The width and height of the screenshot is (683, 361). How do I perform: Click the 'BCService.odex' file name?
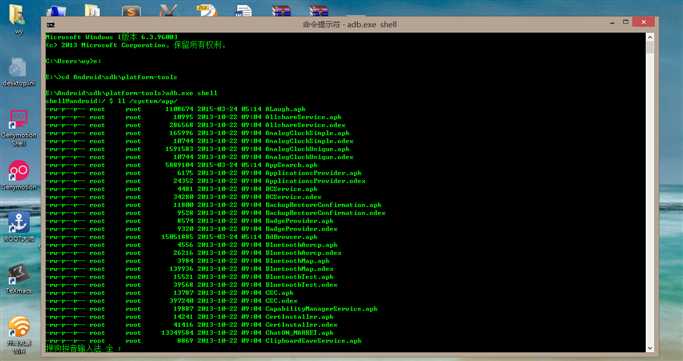293,197
